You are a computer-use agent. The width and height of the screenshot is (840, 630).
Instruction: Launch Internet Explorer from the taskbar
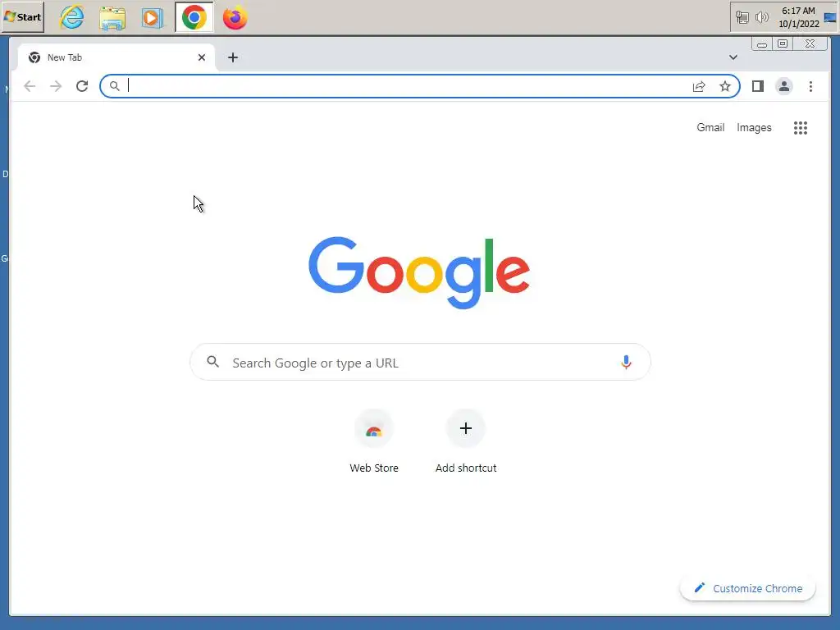[72, 17]
